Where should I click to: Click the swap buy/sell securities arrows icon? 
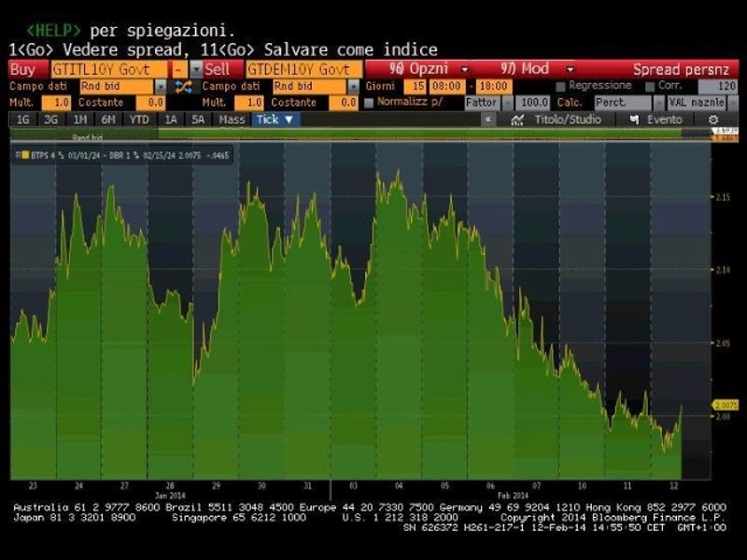[x=183, y=86]
